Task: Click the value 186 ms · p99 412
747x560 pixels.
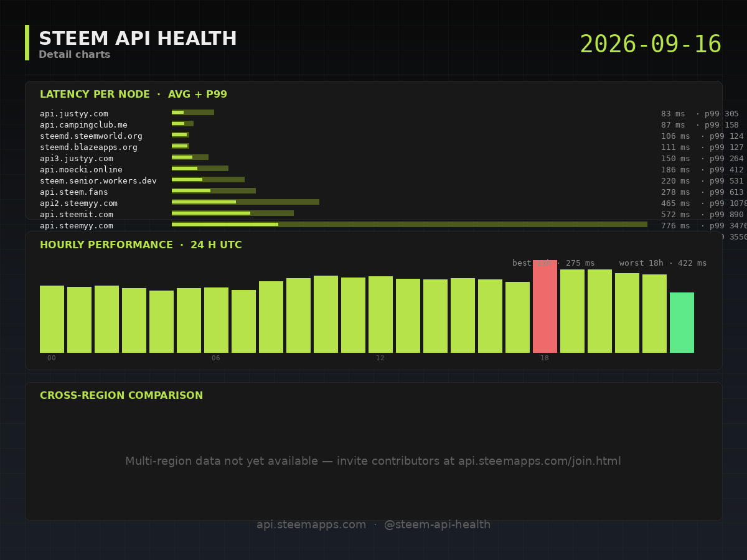Action: click(702, 170)
